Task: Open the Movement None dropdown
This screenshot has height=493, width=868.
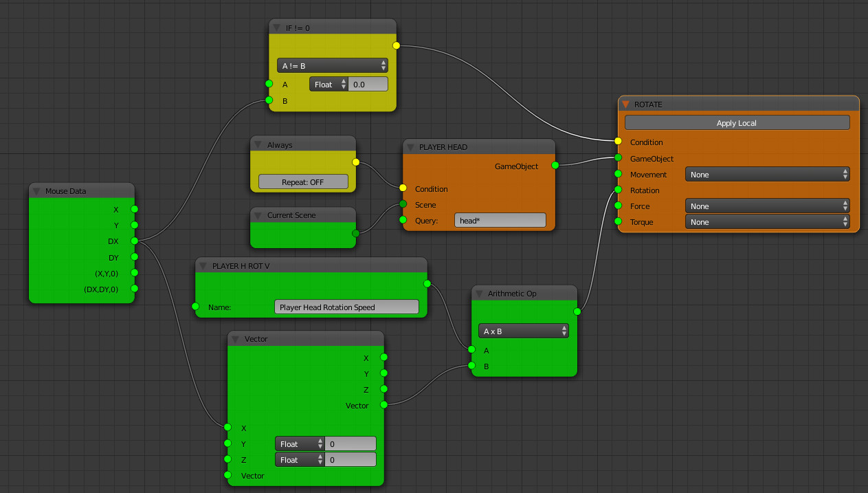Action: coord(767,175)
